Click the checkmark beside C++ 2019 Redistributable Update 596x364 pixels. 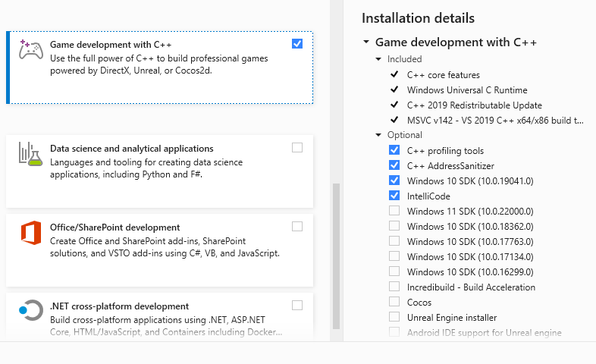coord(394,105)
